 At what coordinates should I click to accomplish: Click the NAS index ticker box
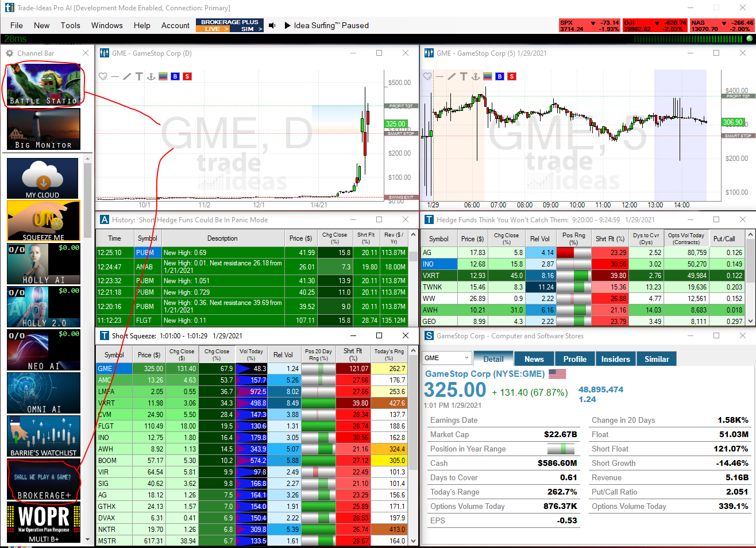[722, 26]
